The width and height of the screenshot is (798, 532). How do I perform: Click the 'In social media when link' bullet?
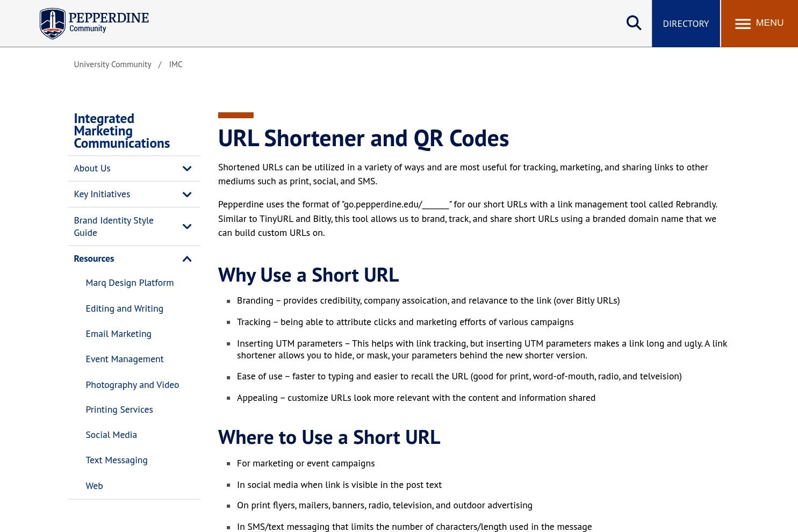339,485
